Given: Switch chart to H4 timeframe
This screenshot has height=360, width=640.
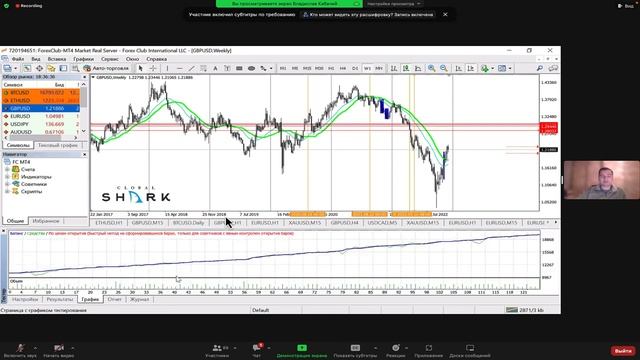Looking at the screenshot, I should click(343, 68).
